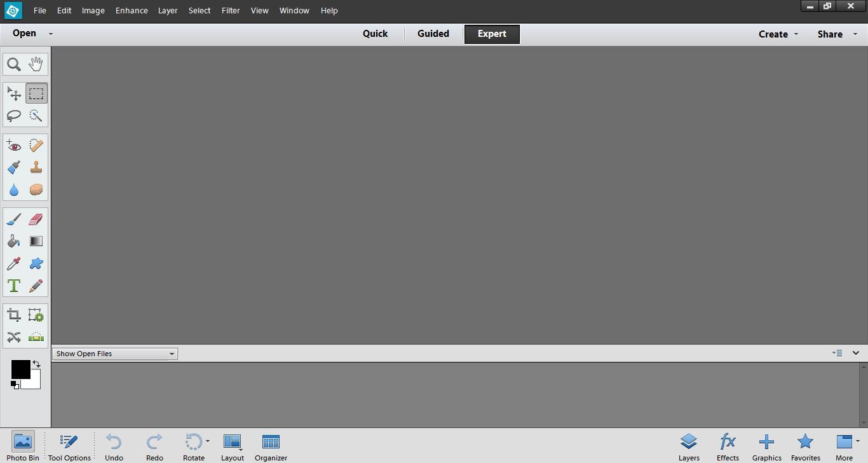868x463 pixels.
Task: Select the Clone Stamp tool
Action: pyautogui.click(x=36, y=167)
